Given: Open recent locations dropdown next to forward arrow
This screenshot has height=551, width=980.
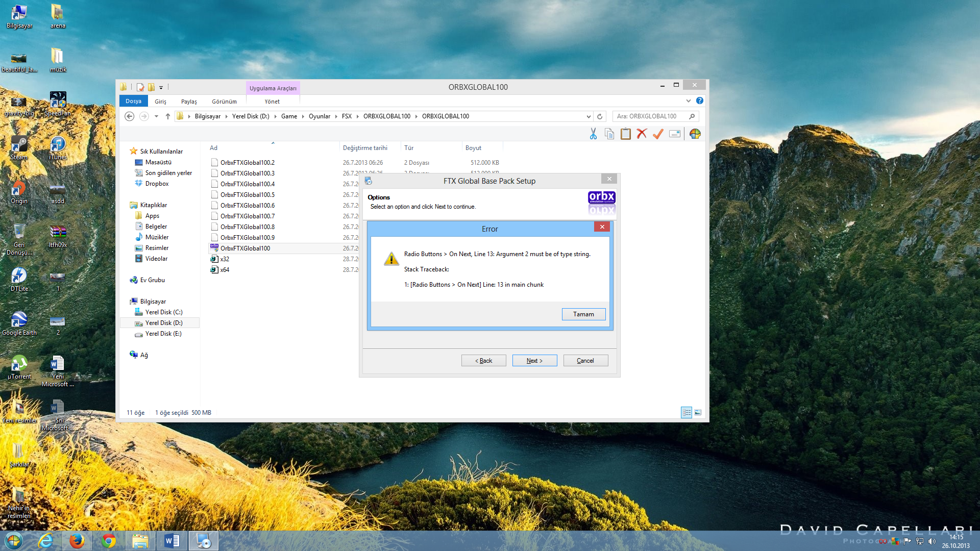Looking at the screenshot, I should (156, 116).
